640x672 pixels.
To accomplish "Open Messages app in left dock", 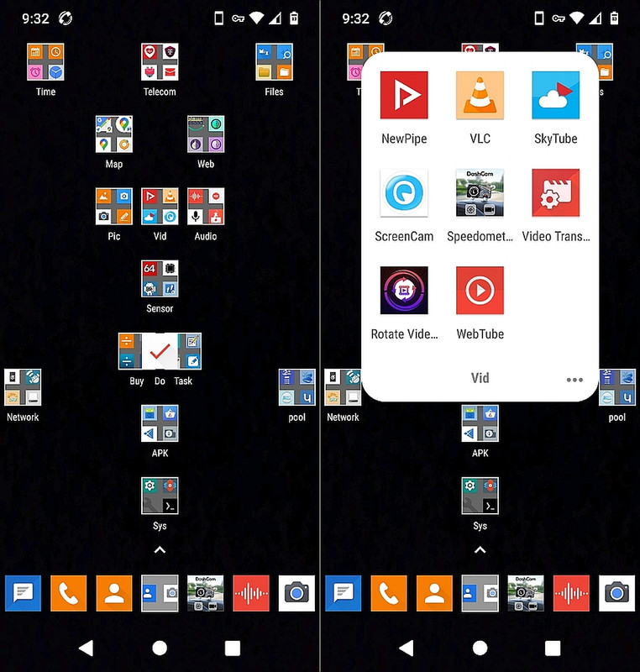I will [x=24, y=594].
